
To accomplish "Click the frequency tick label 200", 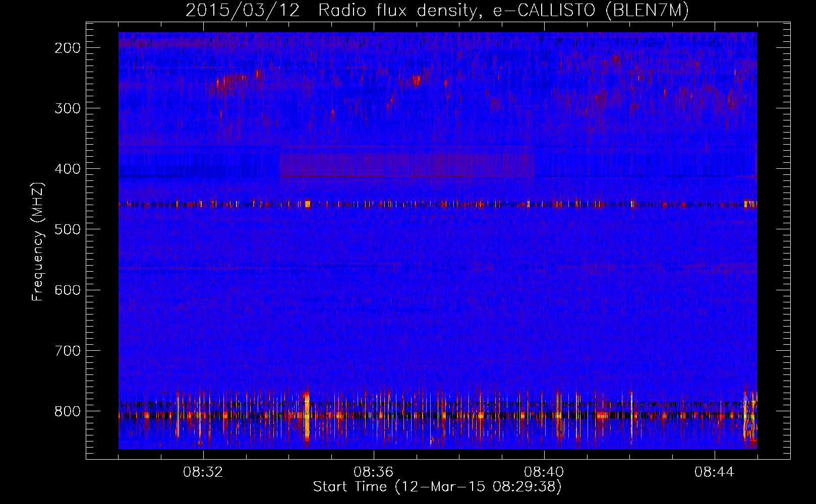I will [68, 48].
